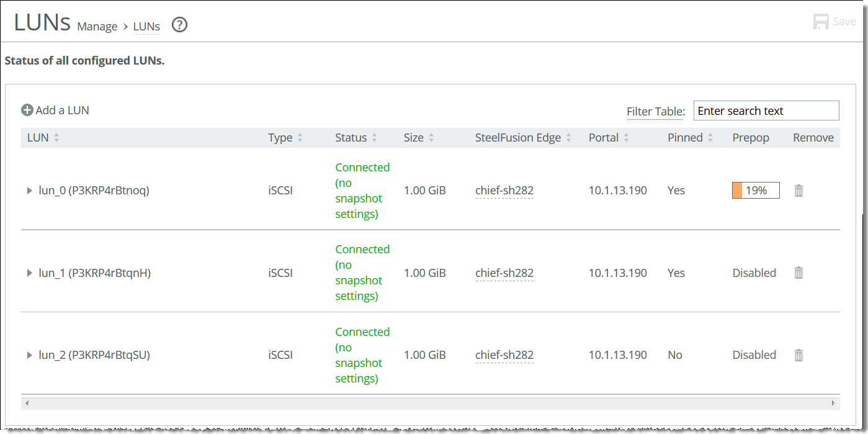Click the horizontal scrollbar right arrow

pyautogui.click(x=834, y=404)
